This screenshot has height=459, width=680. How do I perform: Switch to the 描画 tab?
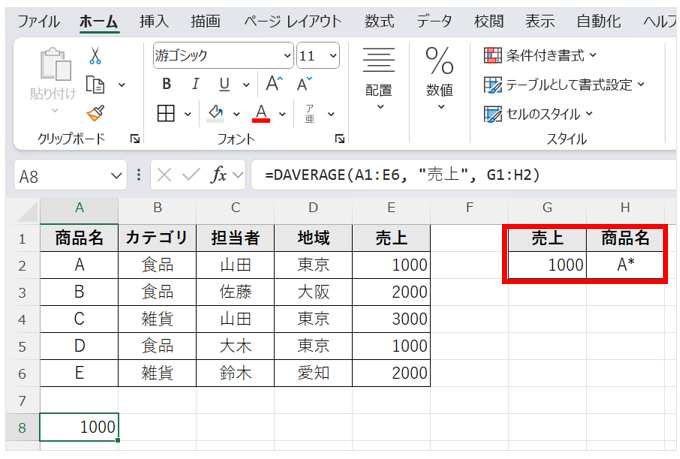click(x=205, y=21)
